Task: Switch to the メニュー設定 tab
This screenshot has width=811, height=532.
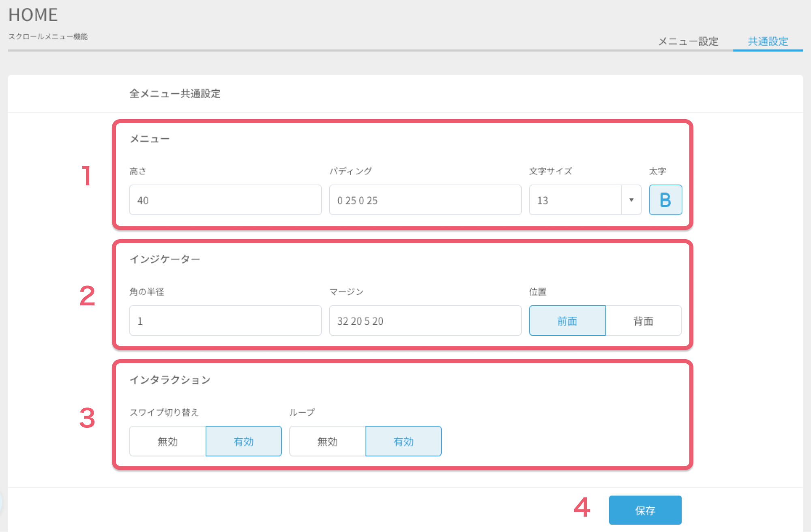Action: pos(688,41)
